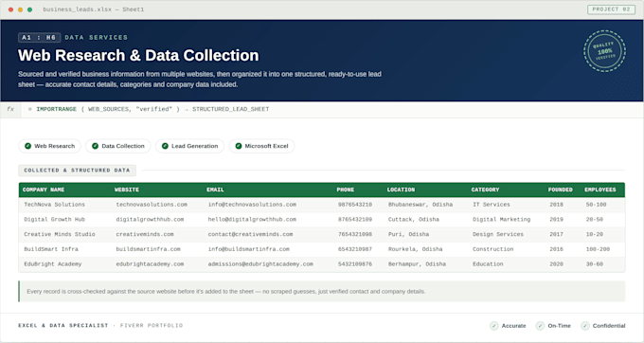Click the Fiverr Portfolio footer text
The image size is (644, 343).
tap(152, 326)
